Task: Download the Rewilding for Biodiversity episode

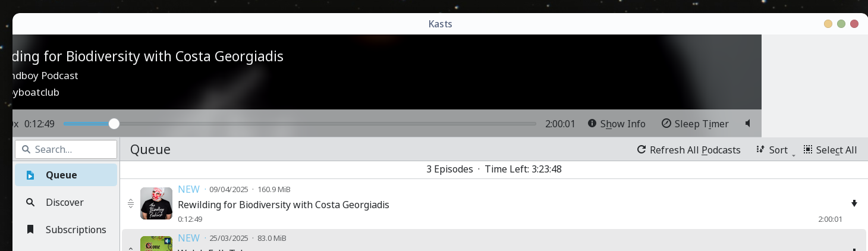Action: tap(854, 203)
